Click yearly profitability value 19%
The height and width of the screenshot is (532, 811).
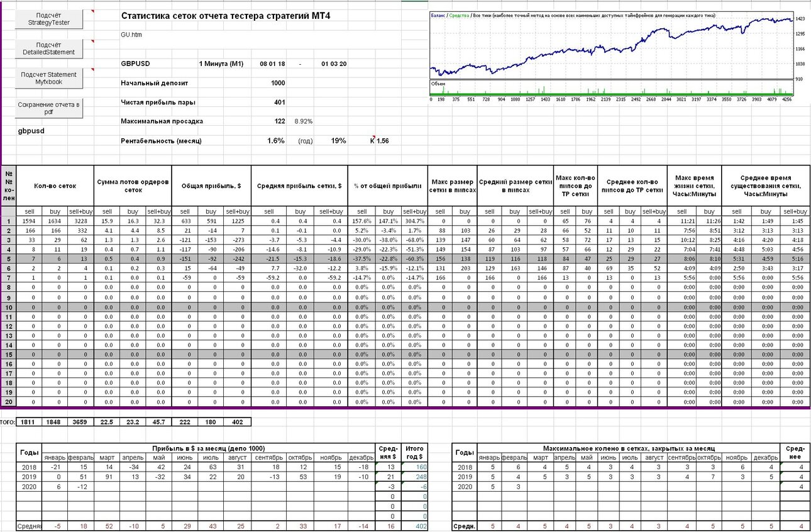(x=338, y=141)
